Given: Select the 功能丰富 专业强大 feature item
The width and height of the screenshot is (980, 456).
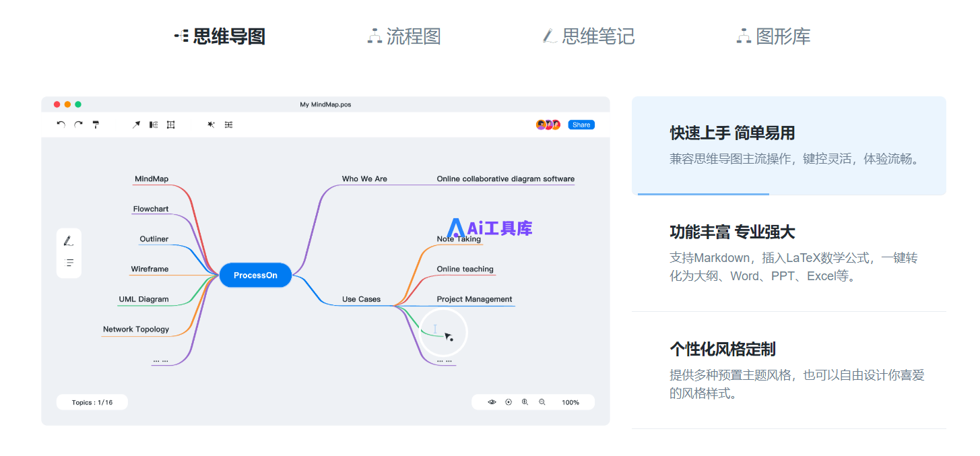Looking at the screenshot, I should 789,254.
